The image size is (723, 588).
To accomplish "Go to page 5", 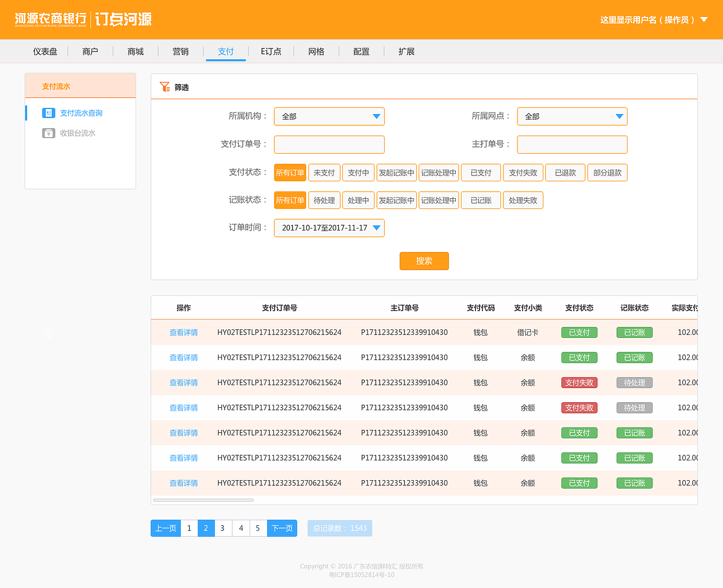I will [x=258, y=528].
